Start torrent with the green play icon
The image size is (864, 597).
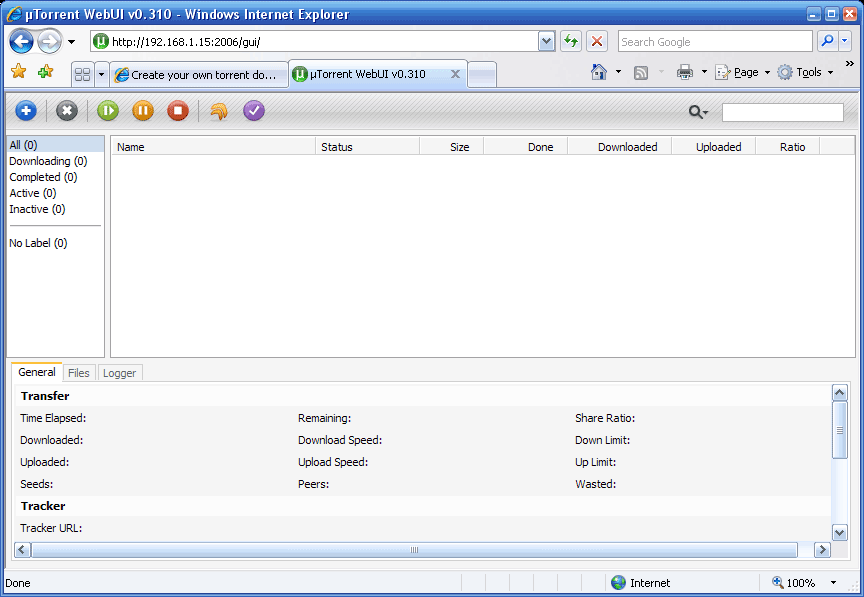(x=108, y=111)
